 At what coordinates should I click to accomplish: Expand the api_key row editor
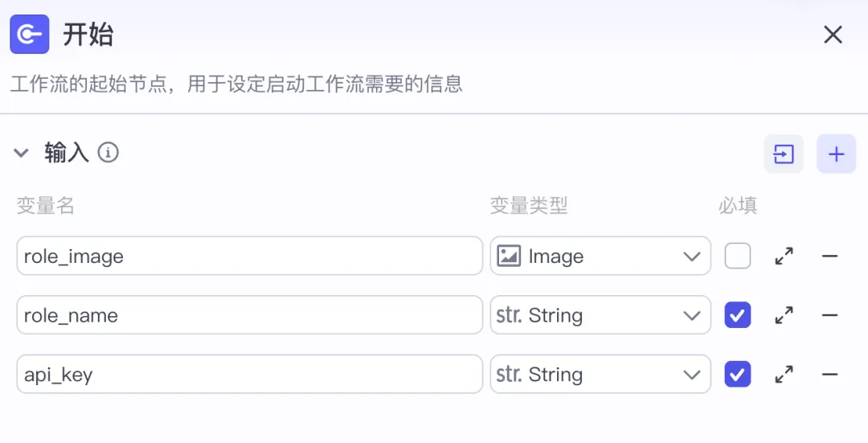pos(784,375)
